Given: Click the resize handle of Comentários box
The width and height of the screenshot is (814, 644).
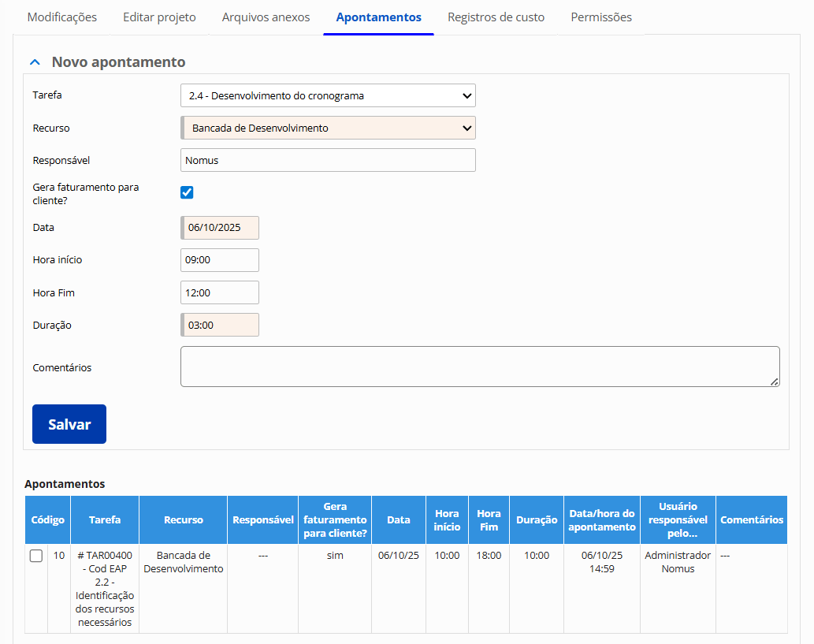Looking at the screenshot, I should click(x=775, y=382).
